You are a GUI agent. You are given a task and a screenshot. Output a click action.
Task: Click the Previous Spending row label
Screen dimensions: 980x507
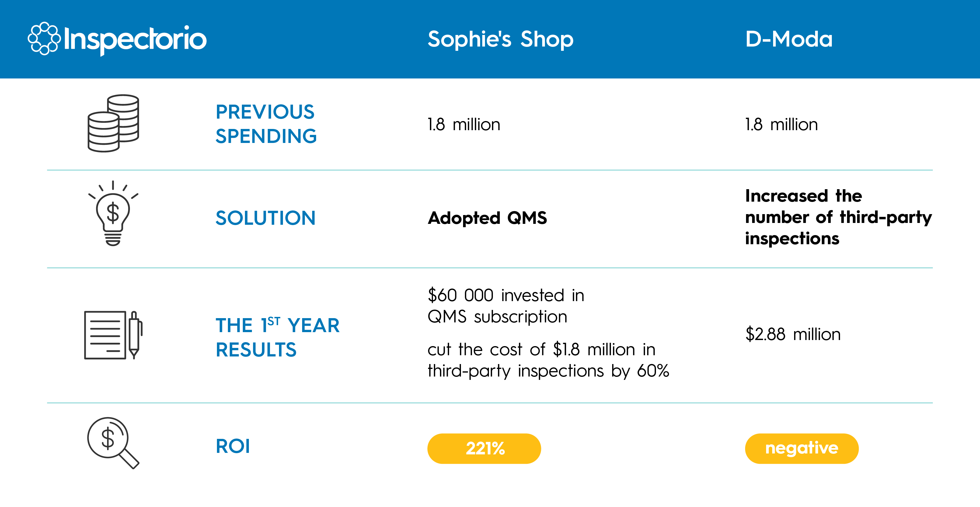(x=266, y=124)
